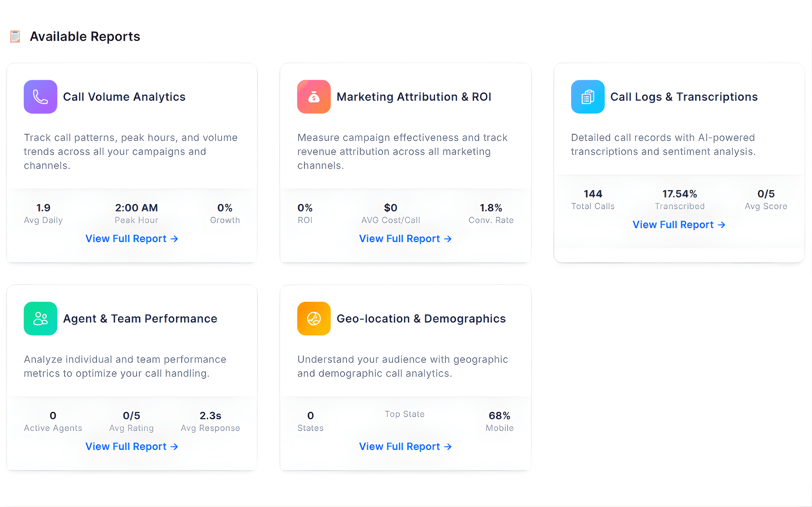This screenshot has width=812, height=507.
Task: Open the Call Volume Analytics full report
Action: [x=132, y=239]
